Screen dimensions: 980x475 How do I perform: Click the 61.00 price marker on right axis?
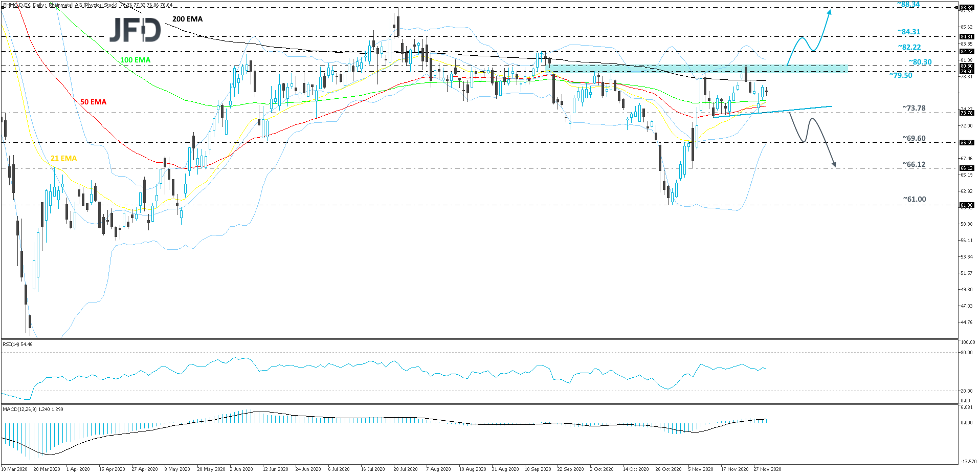(x=968, y=205)
